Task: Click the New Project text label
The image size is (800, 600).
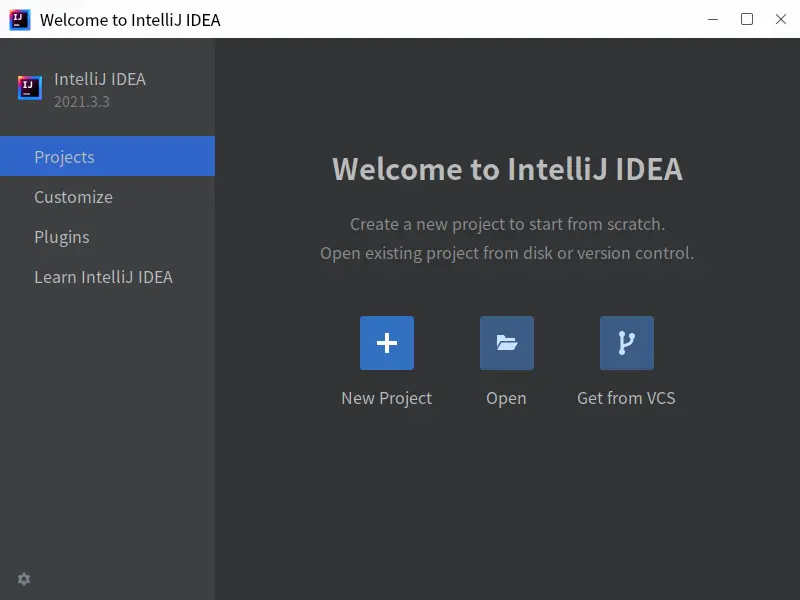Action: pos(387,398)
